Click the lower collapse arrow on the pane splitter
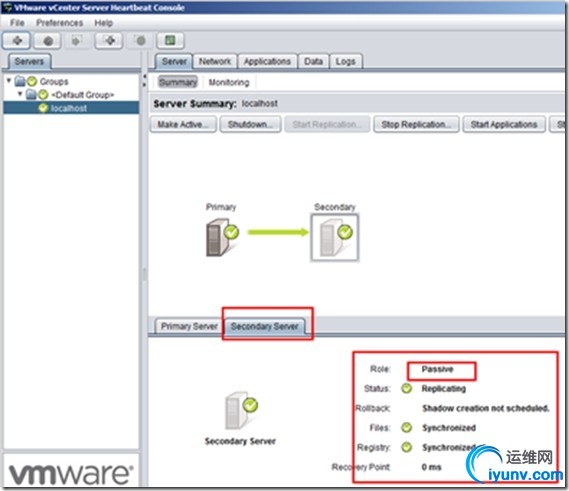The height and width of the screenshot is (491, 569). 144,85
